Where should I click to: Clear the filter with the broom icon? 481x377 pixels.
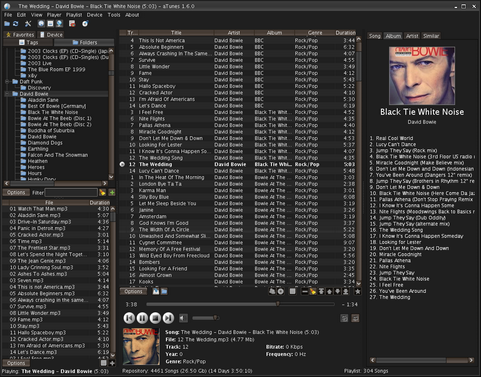pos(102,193)
